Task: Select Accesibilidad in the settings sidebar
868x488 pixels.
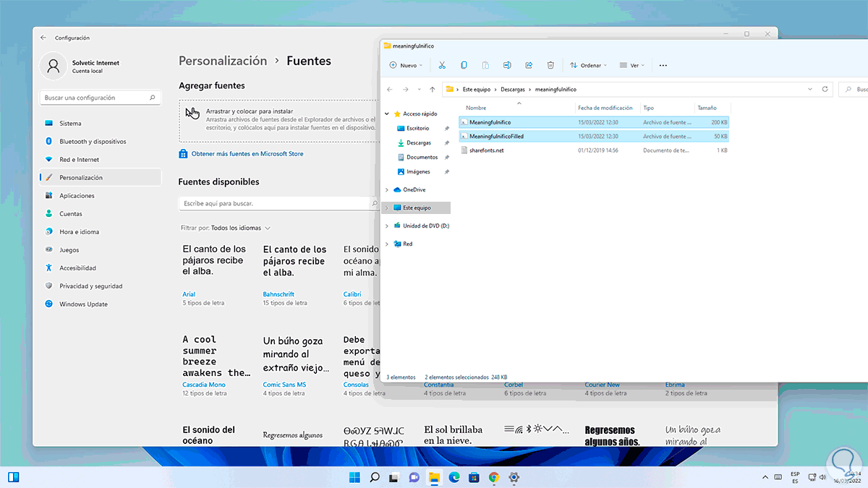Action: (77, 268)
